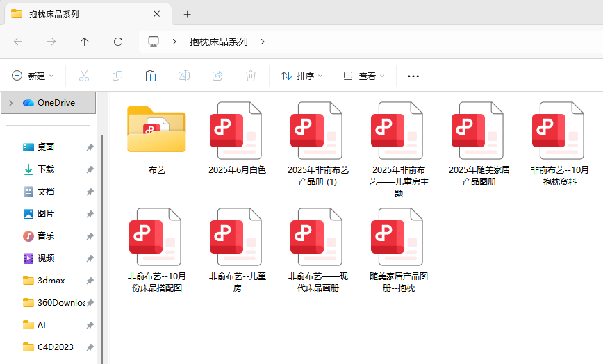Expand the OneDrive tree node arrow
The image size is (603, 364).
(x=10, y=103)
